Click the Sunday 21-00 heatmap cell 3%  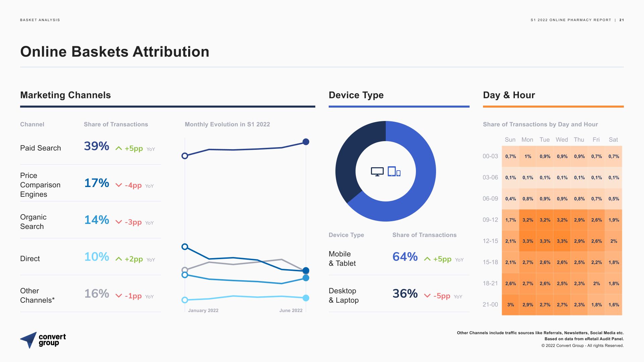pos(510,305)
